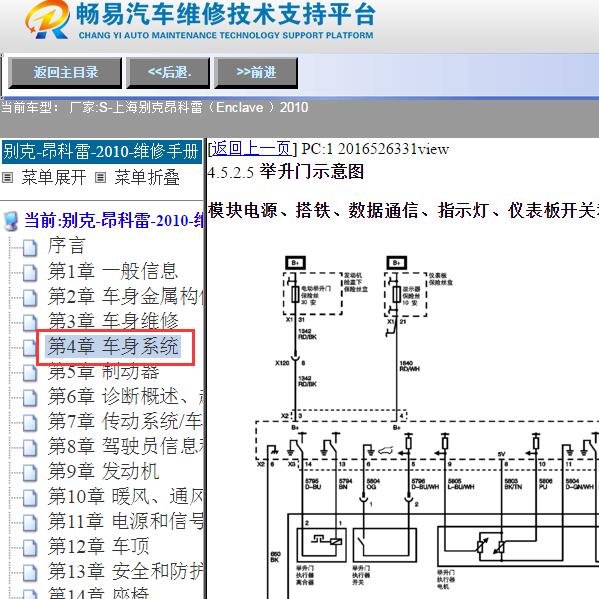Go forward with the >>前进 button

tap(256, 73)
